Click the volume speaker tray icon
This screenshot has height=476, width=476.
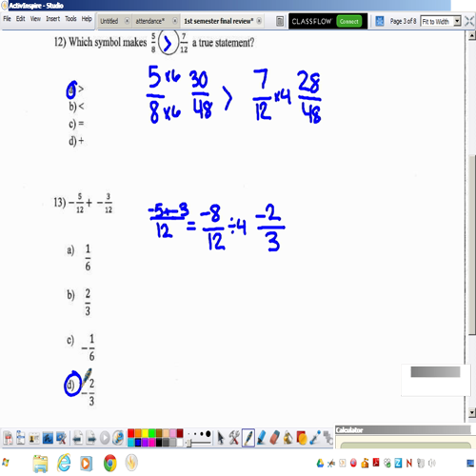click(x=432, y=464)
